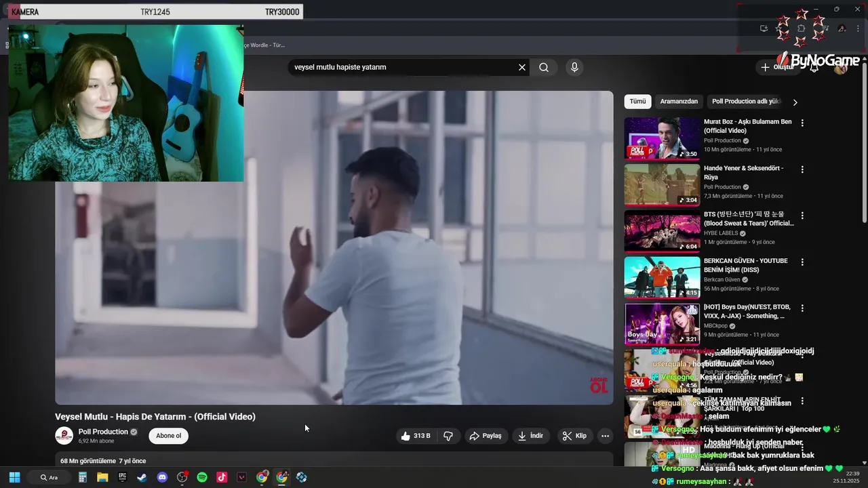The width and height of the screenshot is (868, 488).
Task: Open Discord from taskbar
Action: [162, 477]
